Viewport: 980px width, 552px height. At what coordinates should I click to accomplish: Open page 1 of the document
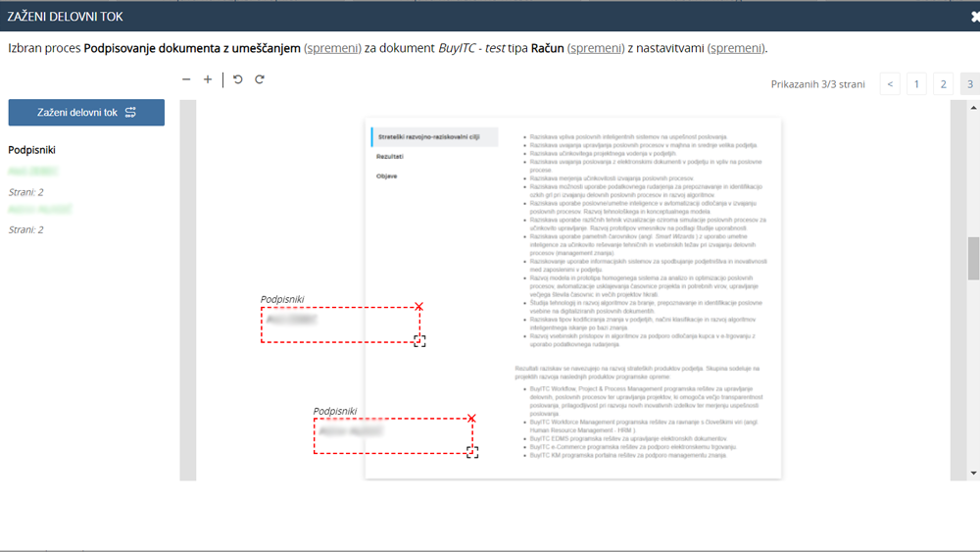pyautogui.click(x=917, y=83)
